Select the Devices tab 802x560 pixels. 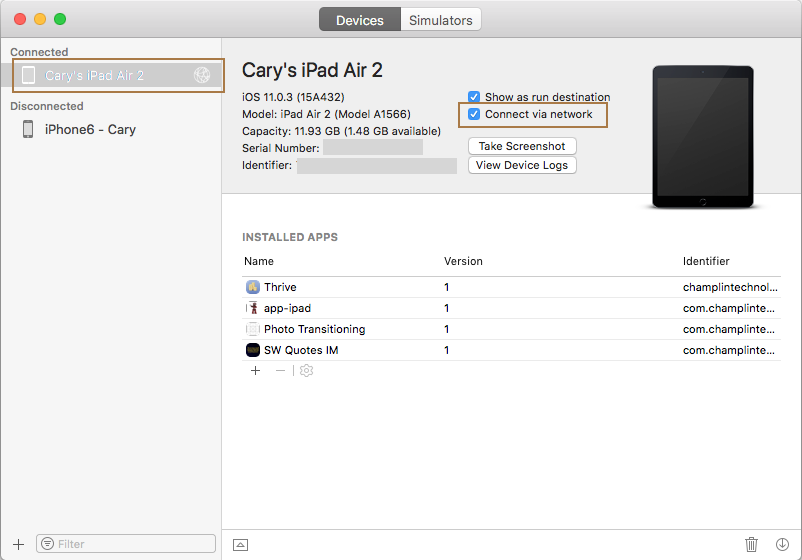(x=359, y=20)
